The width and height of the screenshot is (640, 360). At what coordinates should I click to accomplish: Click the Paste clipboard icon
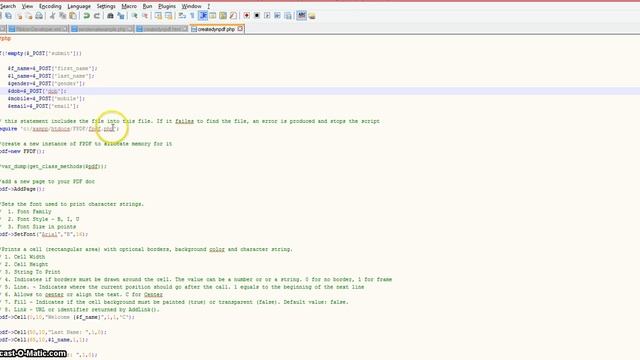click(73, 16)
